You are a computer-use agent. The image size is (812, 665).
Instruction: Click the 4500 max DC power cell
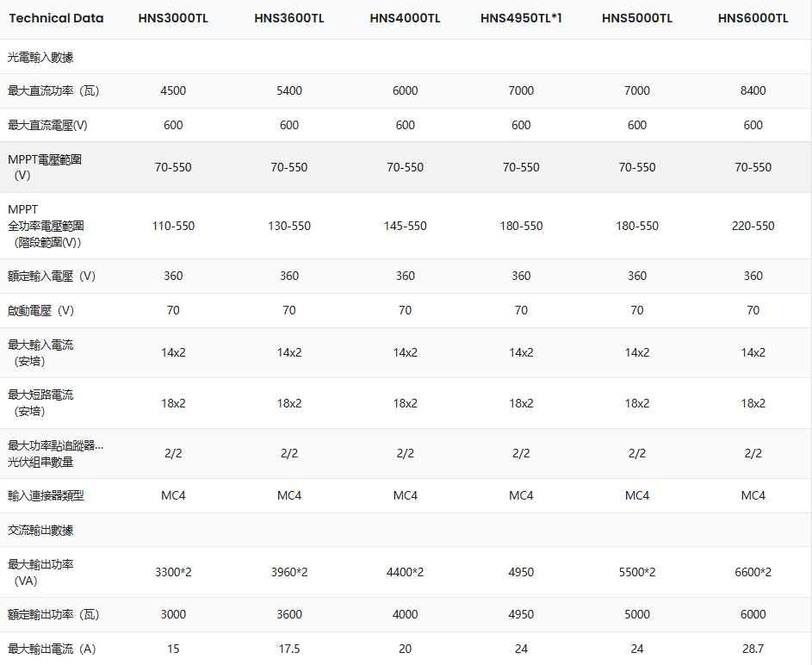[x=173, y=90]
